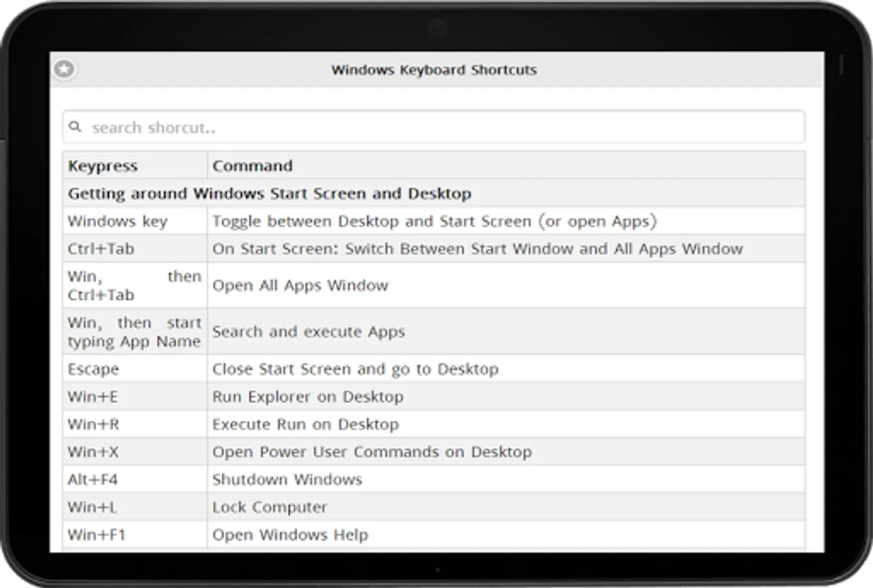
Task: Select Execute Run on Desktop command
Action: point(506,424)
